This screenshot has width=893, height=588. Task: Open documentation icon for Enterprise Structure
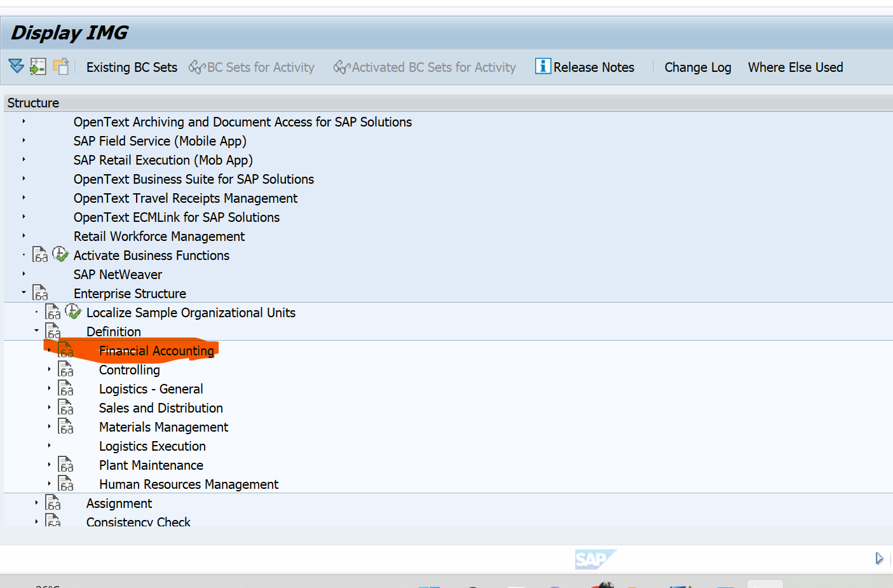(40, 293)
